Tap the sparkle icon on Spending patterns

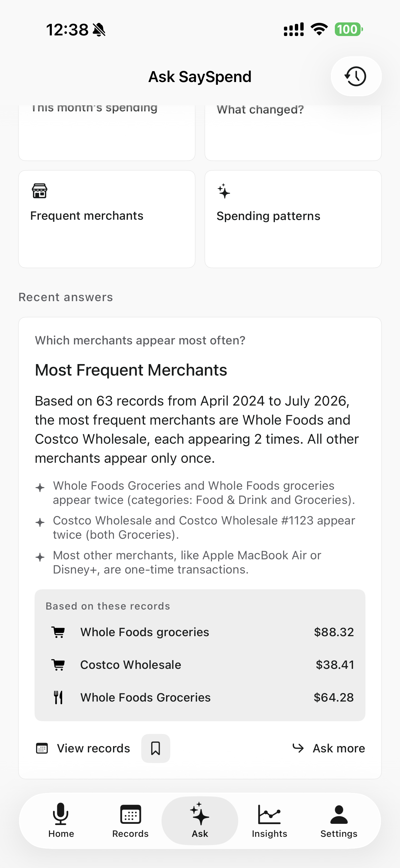tap(224, 191)
